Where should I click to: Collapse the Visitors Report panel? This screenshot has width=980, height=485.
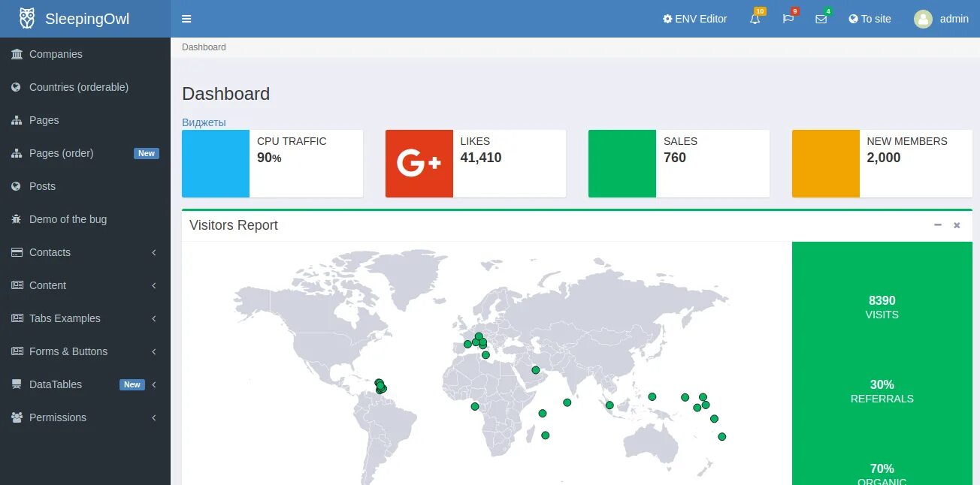click(937, 225)
